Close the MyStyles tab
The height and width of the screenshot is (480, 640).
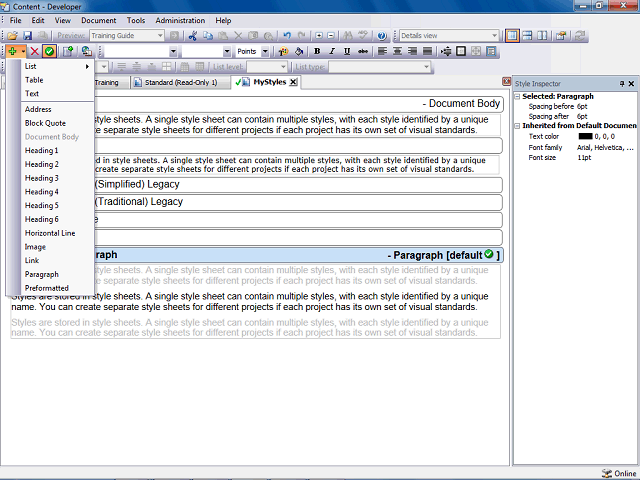pos(293,82)
